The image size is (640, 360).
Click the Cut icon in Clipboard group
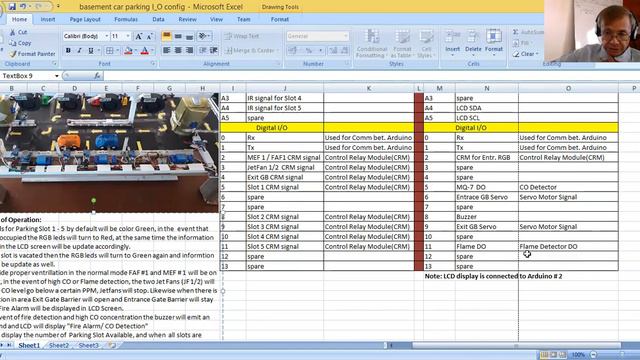[12, 32]
